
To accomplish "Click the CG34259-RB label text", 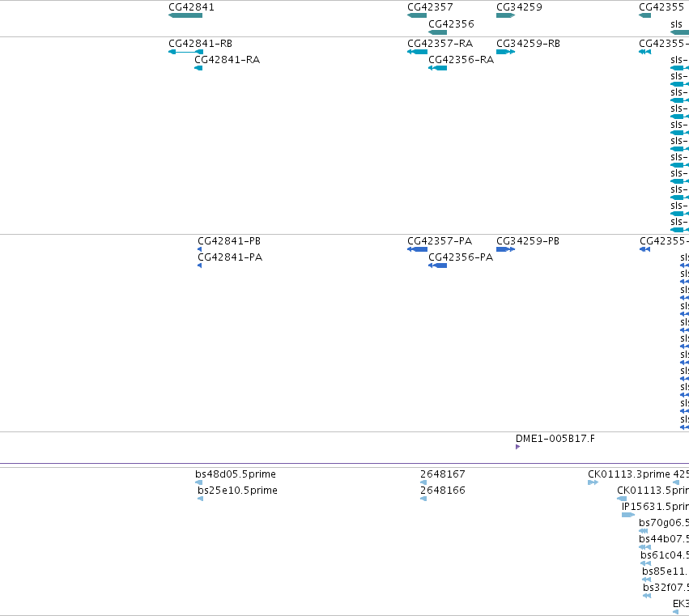I will [529, 44].
